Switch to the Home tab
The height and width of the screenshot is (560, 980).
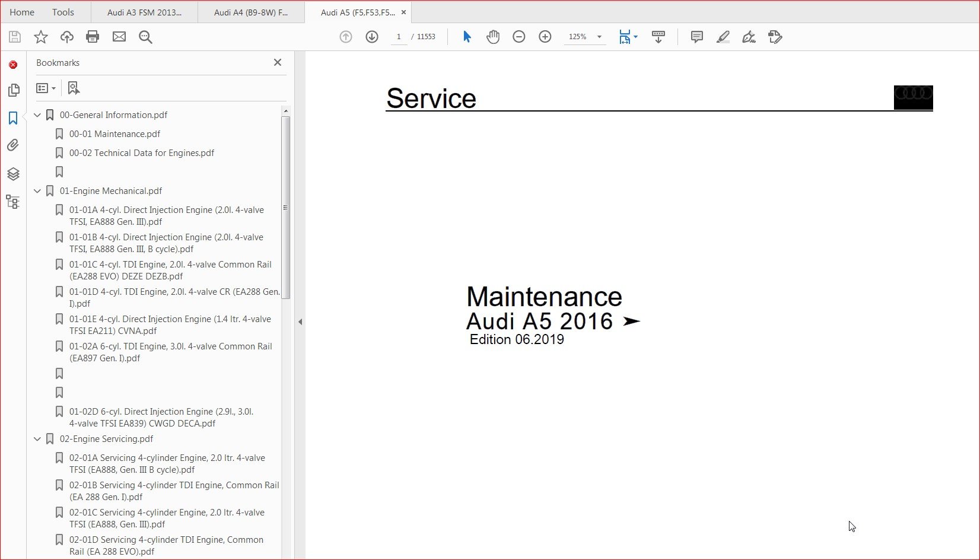(22, 12)
